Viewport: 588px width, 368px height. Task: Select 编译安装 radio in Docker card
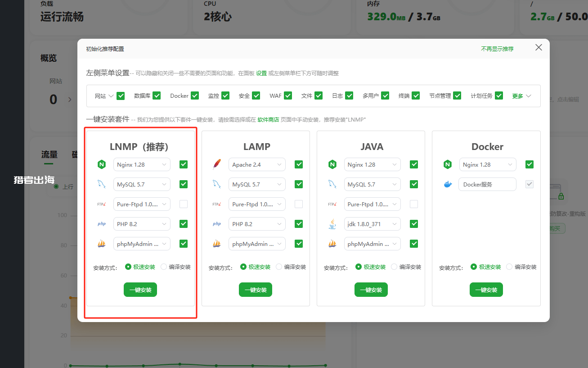pos(509,267)
